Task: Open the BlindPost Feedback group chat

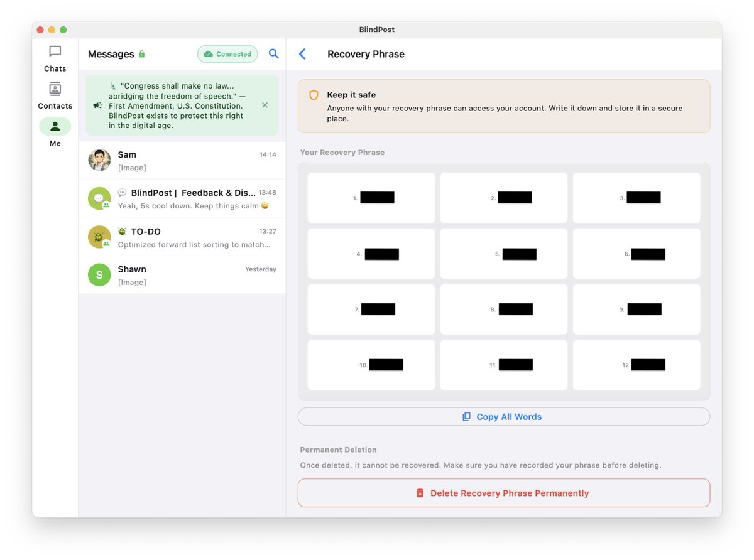Action: (x=182, y=199)
